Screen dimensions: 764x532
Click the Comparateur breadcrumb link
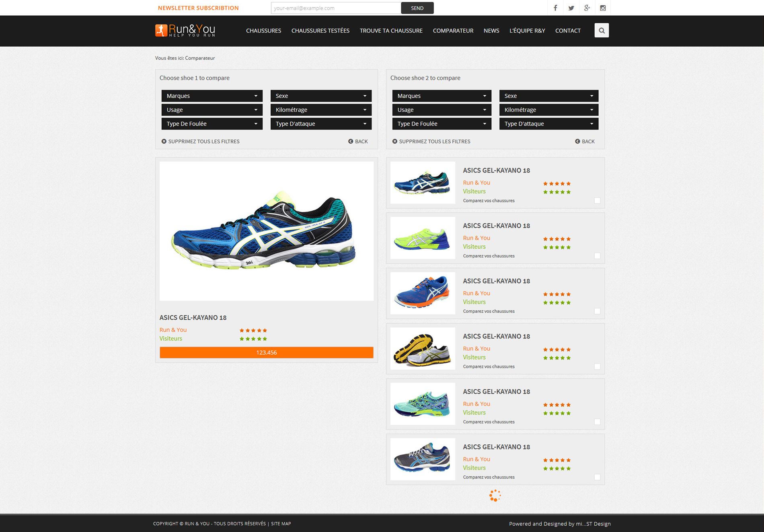tap(200, 58)
